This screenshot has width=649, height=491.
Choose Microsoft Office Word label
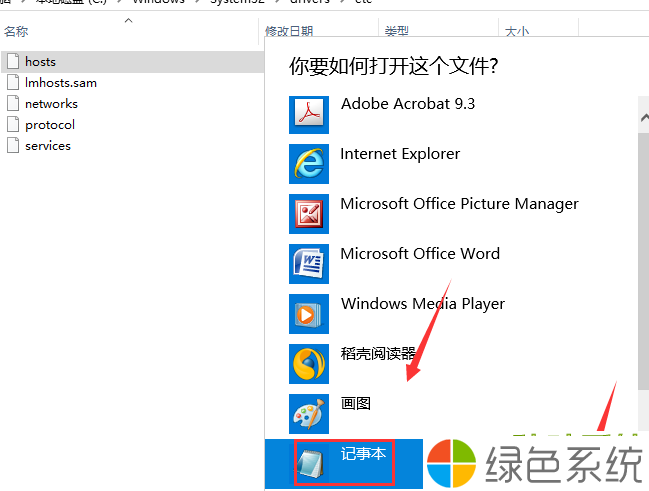click(420, 254)
